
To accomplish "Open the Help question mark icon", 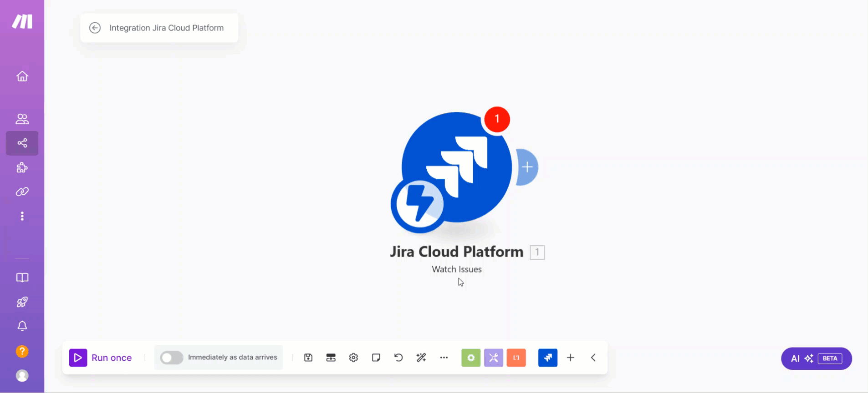I will point(22,351).
